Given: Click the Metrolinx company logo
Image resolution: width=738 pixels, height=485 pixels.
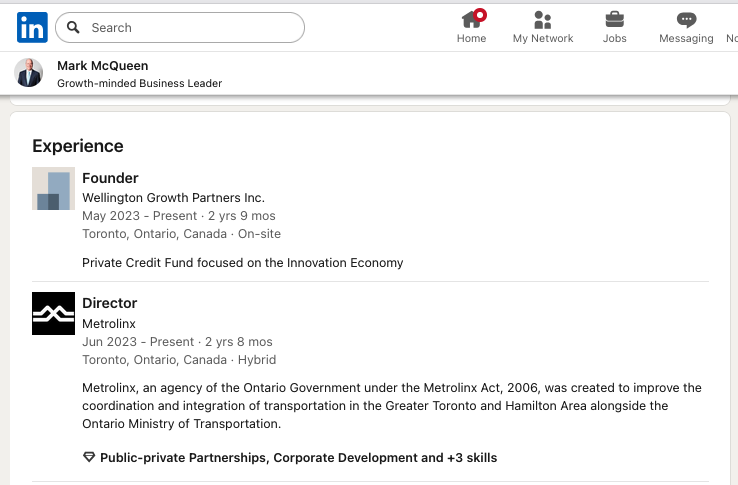Looking at the screenshot, I should [x=53, y=313].
